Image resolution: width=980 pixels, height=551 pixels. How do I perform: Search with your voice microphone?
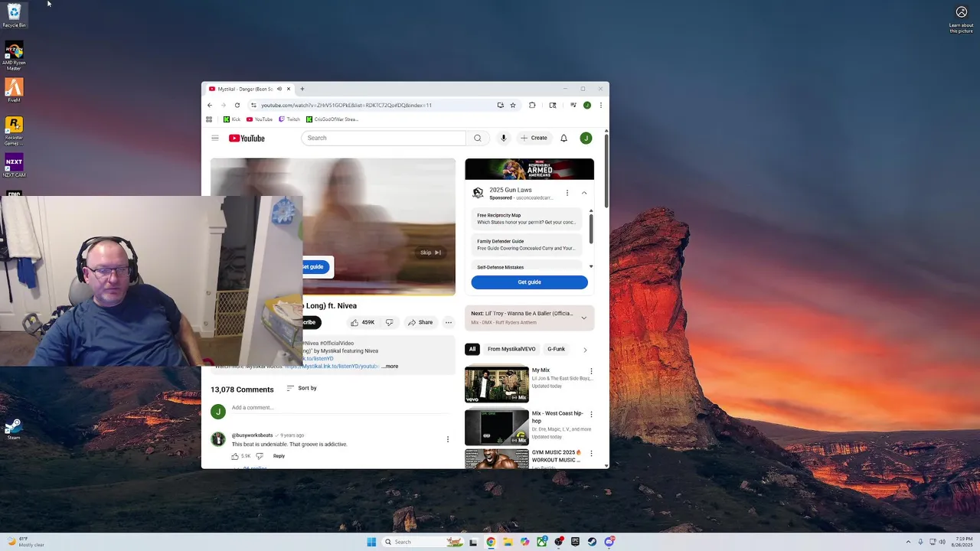503,138
